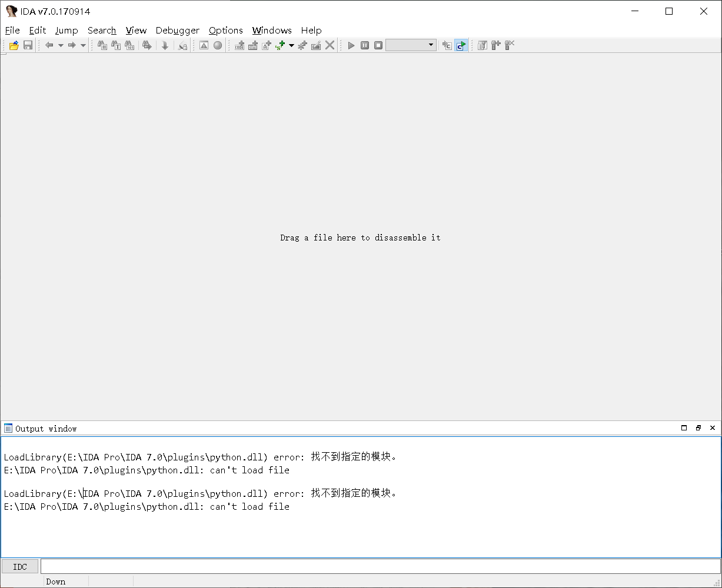This screenshot has height=588, width=722.
Task: Click the first LoadLibrary error line
Action: [x=201, y=457]
